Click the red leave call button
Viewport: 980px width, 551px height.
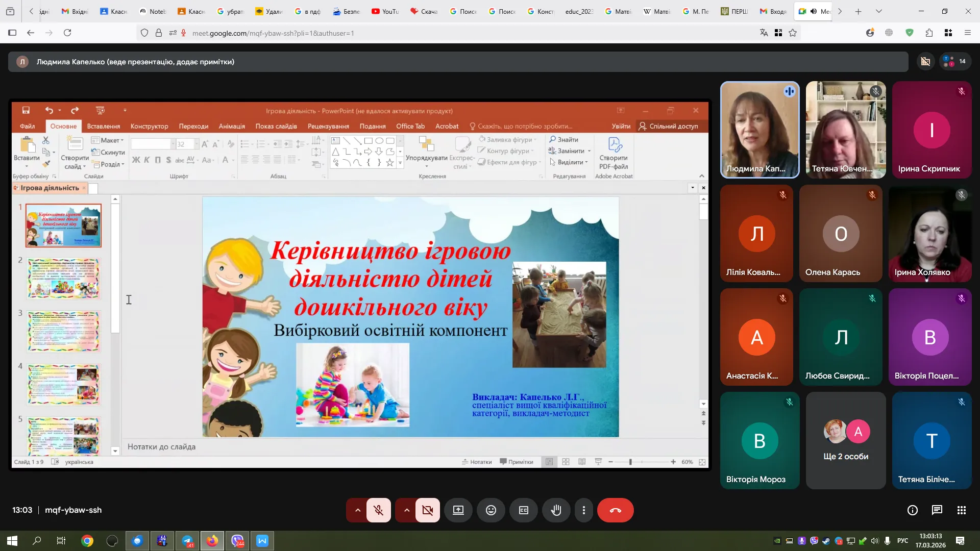[615, 510]
